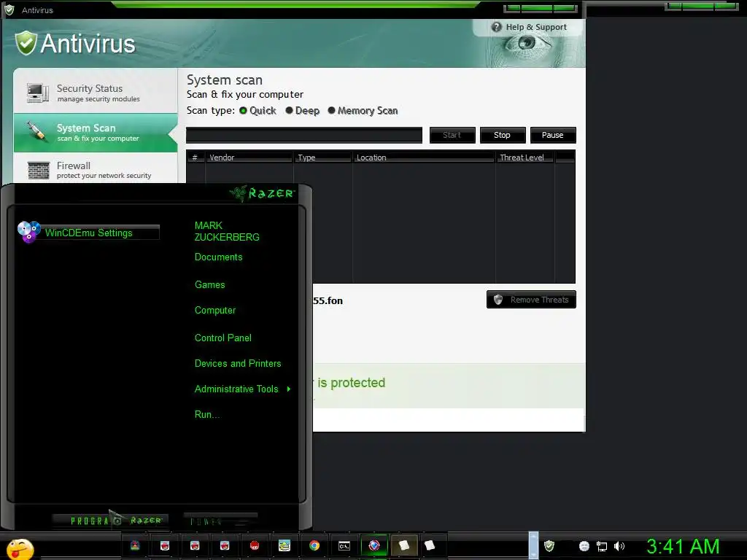This screenshot has height=560, width=747.
Task: Click the network tray icon
Action: tap(602, 546)
